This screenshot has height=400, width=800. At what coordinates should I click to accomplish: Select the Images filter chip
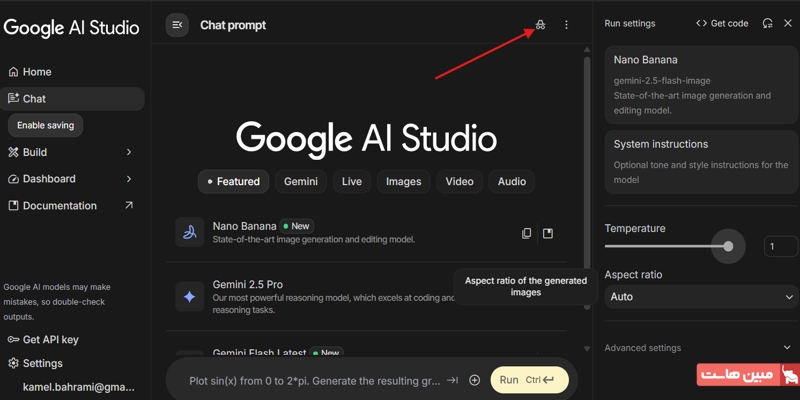403,181
